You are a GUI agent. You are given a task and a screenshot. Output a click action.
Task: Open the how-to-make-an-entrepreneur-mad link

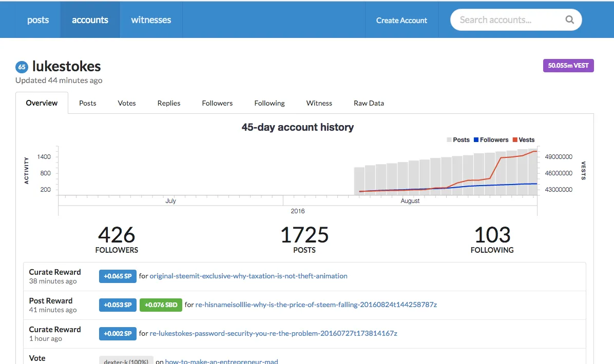[x=221, y=361]
